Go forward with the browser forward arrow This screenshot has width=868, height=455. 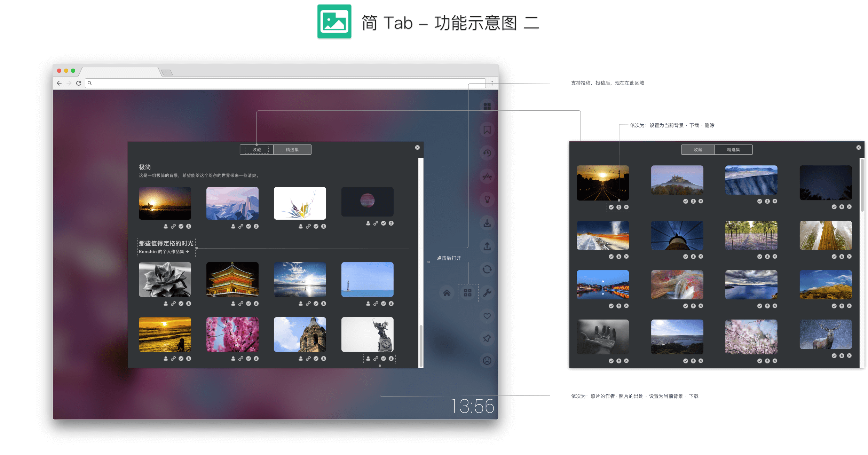tap(69, 83)
